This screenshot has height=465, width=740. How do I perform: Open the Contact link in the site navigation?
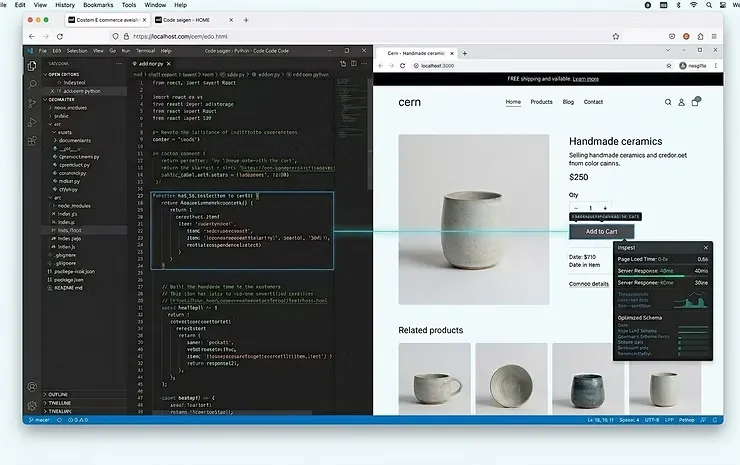point(593,102)
